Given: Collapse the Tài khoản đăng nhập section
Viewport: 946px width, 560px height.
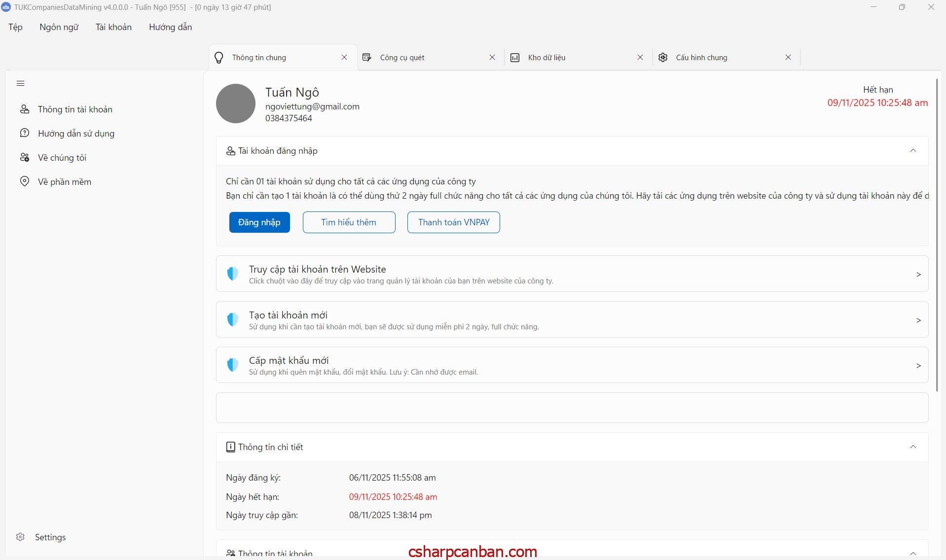Looking at the screenshot, I should (912, 151).
